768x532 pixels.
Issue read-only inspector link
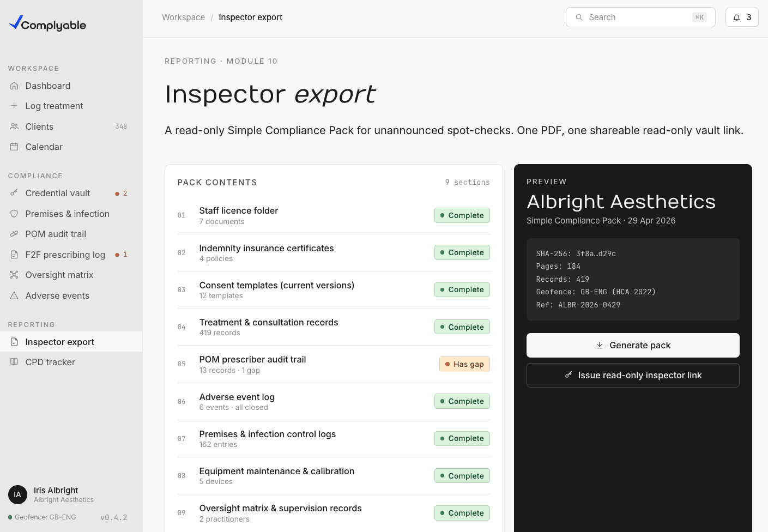pyautogui.click(x=633, y=375)
